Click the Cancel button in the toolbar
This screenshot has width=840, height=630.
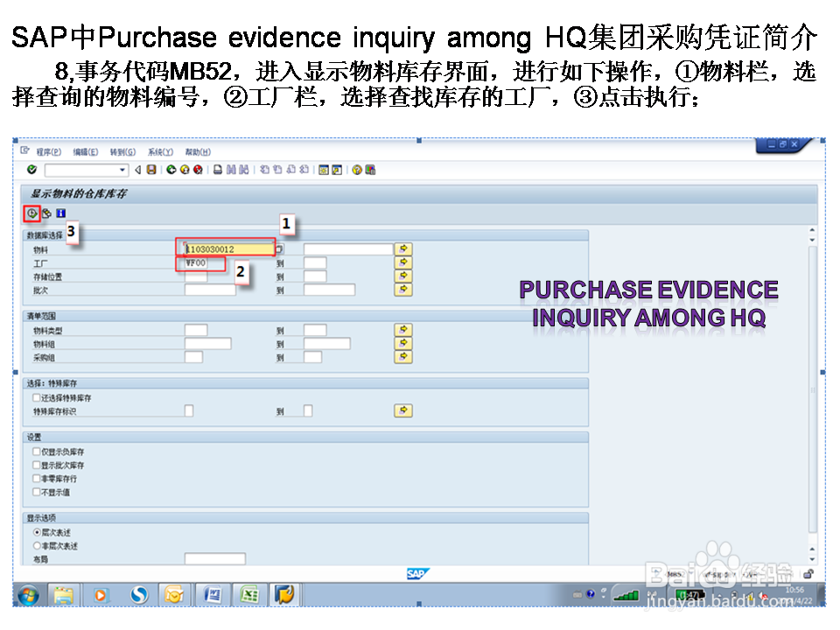(x=197, y=170)
